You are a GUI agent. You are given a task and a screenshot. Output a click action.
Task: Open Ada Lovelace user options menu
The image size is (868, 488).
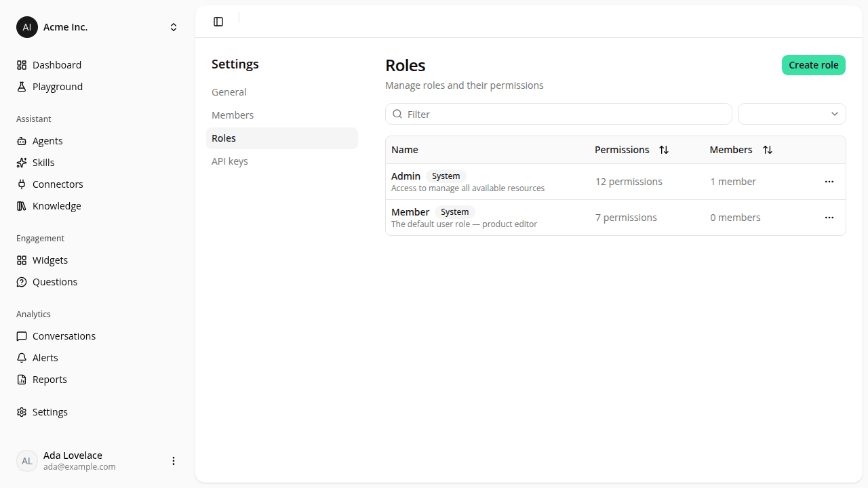point(174,461)
